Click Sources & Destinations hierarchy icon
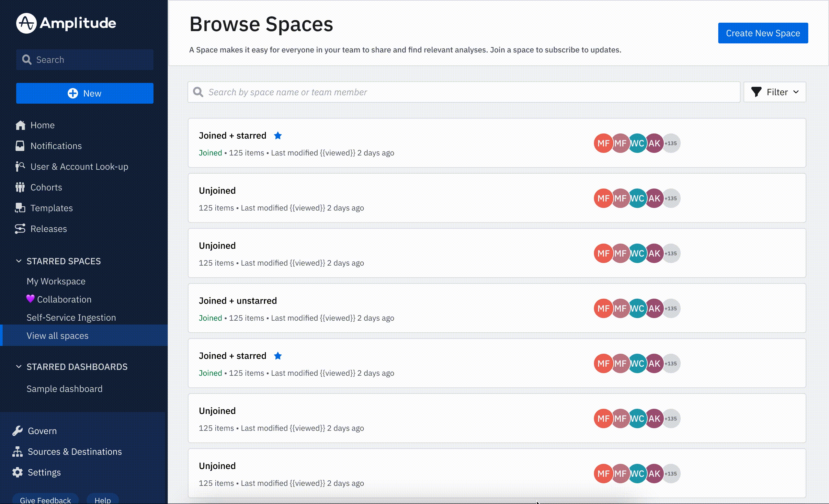The width and height of the screenshot is (829, 504). click(17, 452)
